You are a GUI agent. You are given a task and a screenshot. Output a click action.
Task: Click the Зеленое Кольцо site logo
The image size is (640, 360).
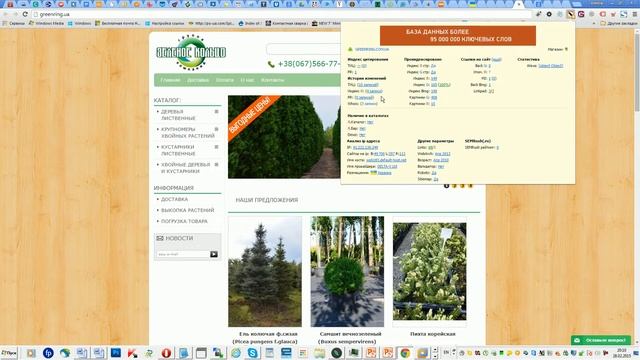tap(191, 52)
